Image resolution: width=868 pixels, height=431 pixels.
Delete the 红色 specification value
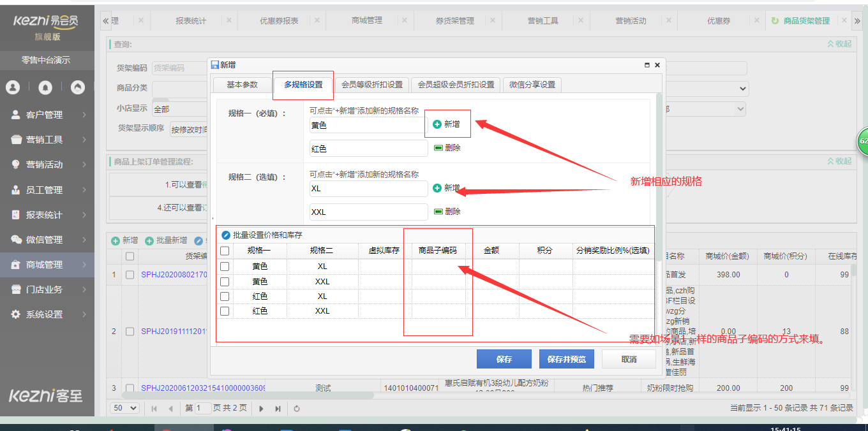pyautogui.click(x=447, y=148)
